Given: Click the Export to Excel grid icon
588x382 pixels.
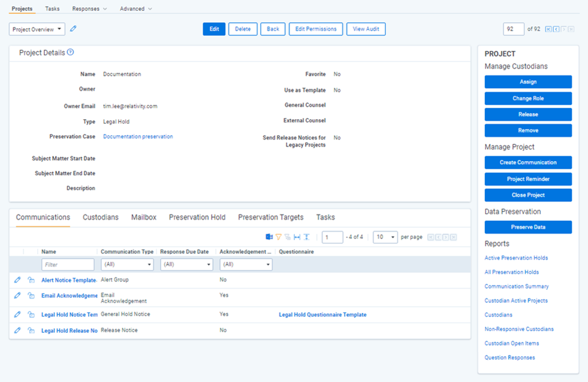Looking at the screenshot, I should point(269,237).
